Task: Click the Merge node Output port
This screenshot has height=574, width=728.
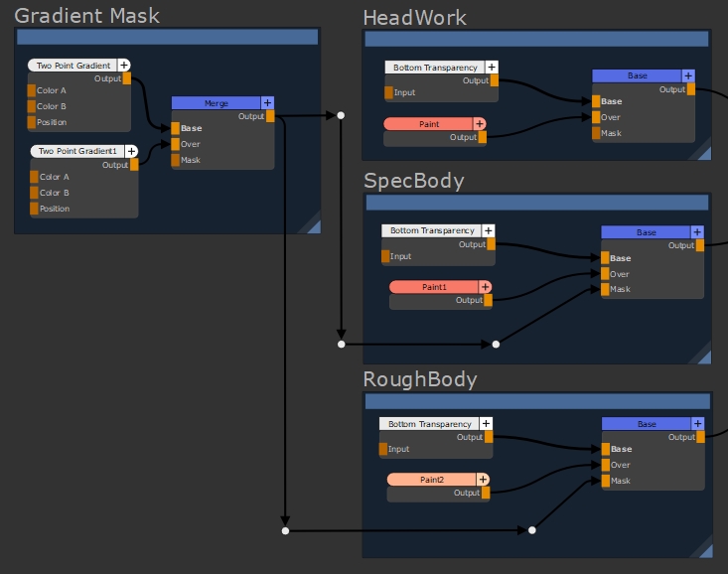Action: coord(272,116)
